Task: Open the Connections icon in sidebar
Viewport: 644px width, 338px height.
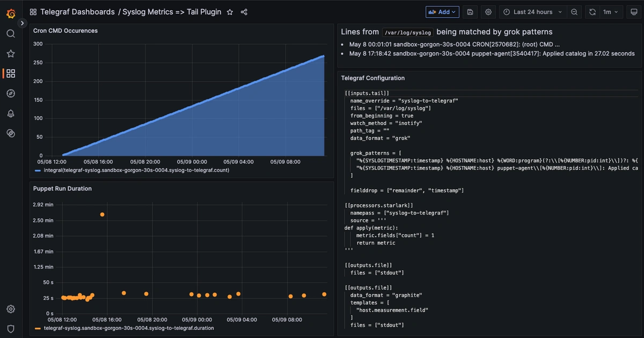Action: pos(11,133)
